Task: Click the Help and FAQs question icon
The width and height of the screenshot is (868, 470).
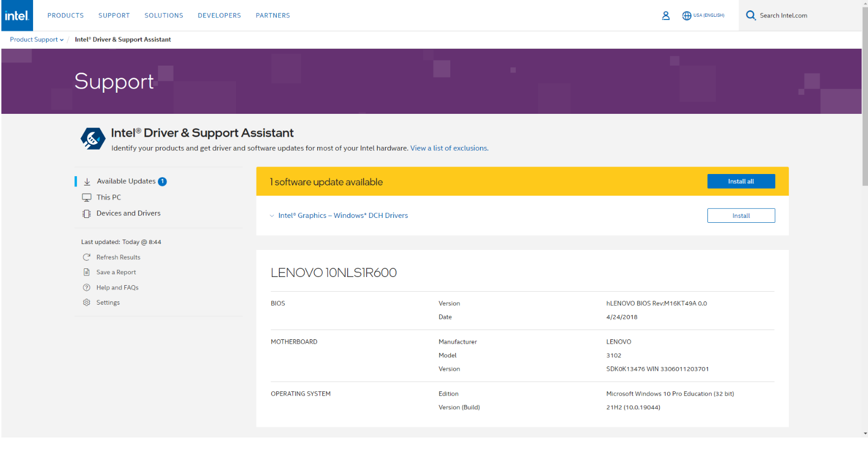Action: point(86,287)
